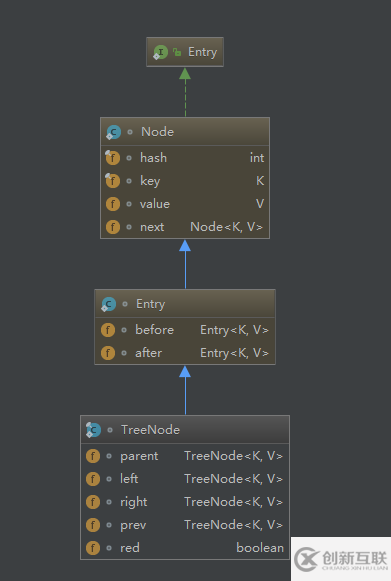Click the field icon beside next
Image resolution: width=391 pixels, height=581 pixels.
pyautogui.click(x=113, y=227)
